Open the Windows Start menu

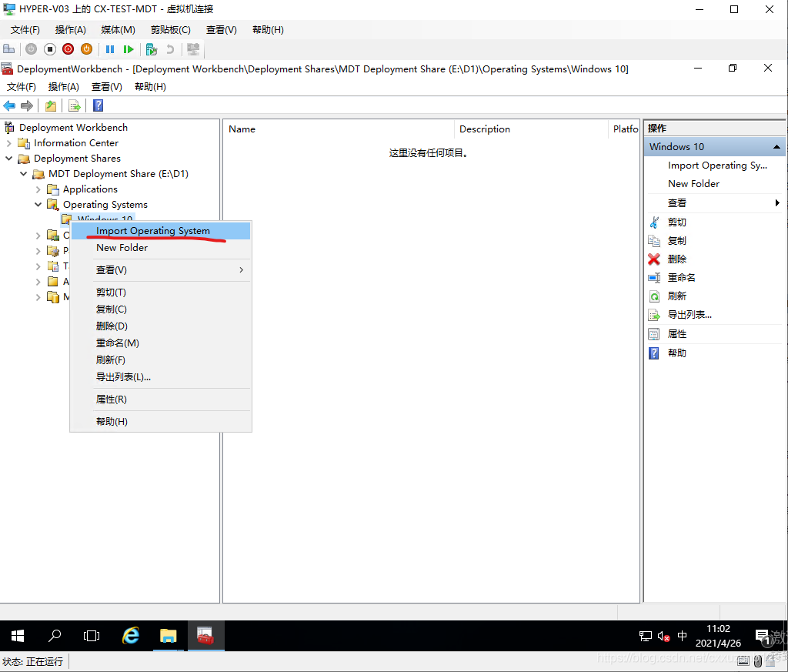pyautogui.click(x=18, y=636)
